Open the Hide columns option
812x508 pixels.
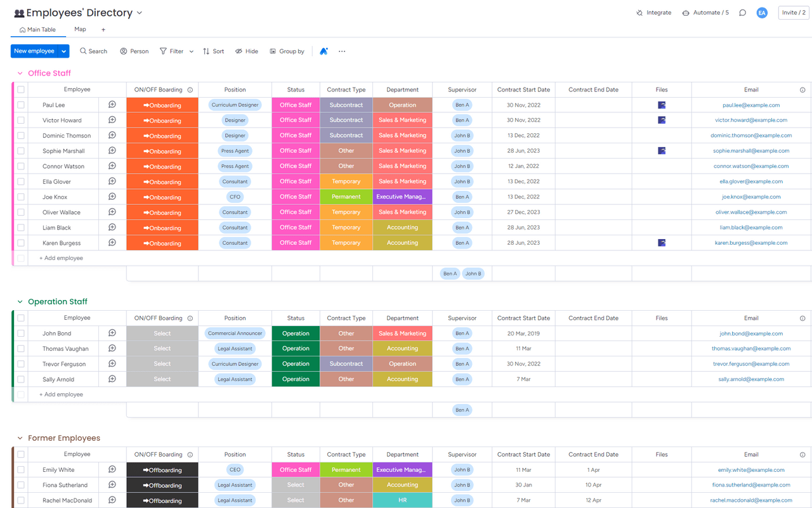pyautogui.click(x=247, y=51)
